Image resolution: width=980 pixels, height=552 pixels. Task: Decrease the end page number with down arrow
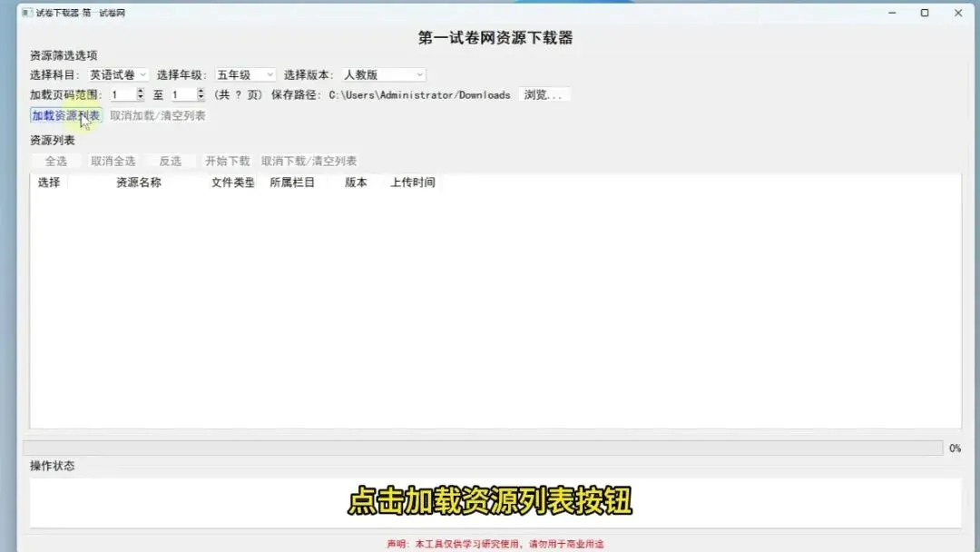tap(201, 98)
